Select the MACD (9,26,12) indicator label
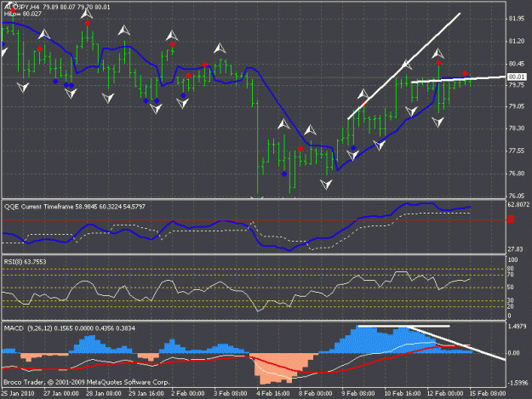532x399 pixels. tap(70, 328)
